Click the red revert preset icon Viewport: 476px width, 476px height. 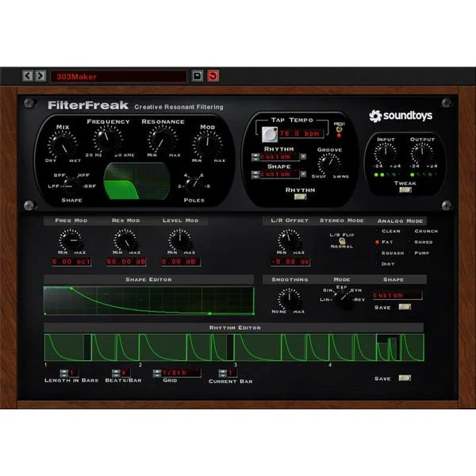coord(213,75)
